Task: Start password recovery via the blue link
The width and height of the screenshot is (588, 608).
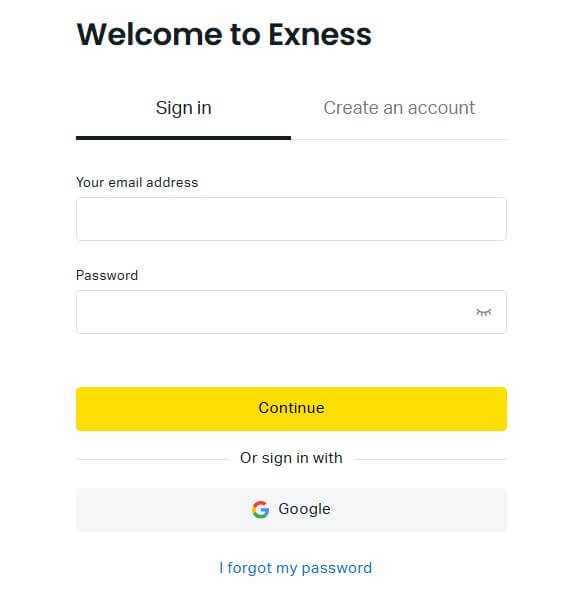Action: point(296,568)
